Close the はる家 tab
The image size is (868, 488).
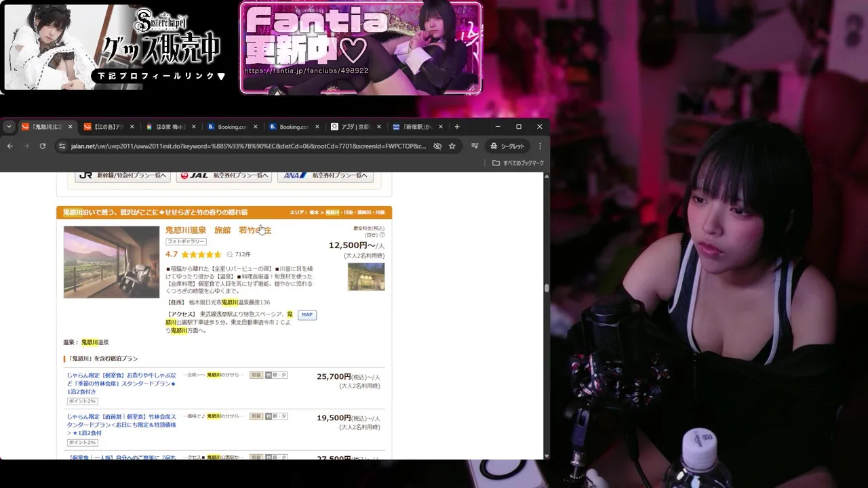[x=194, y=127]
